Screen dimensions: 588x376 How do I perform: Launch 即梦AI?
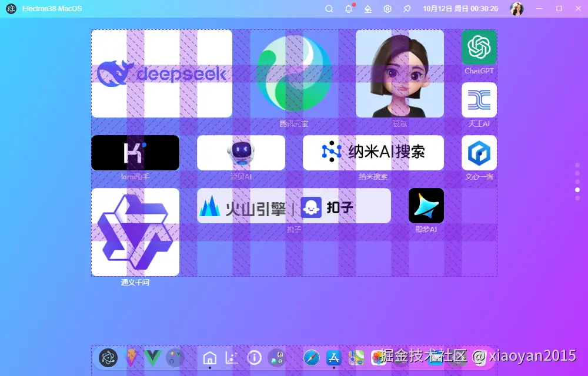coord(426,206)
